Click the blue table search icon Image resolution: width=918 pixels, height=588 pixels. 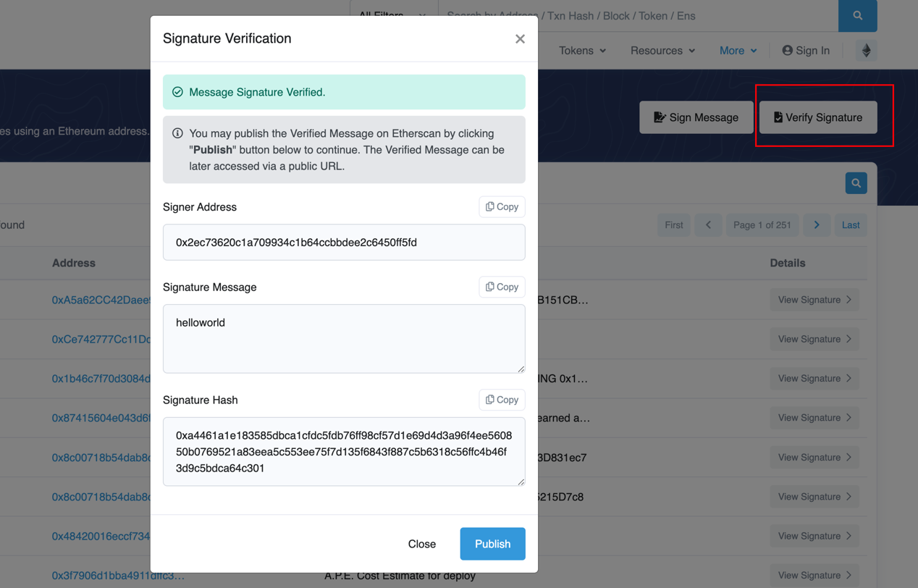tap(856, 183)
